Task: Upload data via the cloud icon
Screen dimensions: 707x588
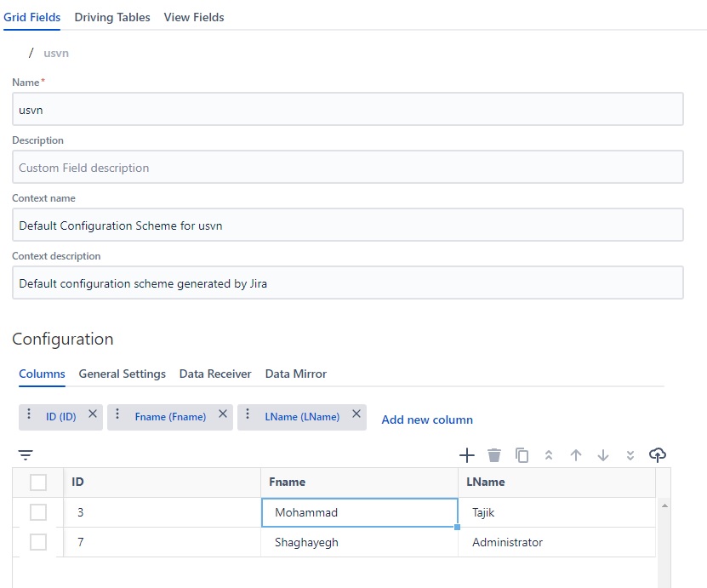Action: [658, 454]
